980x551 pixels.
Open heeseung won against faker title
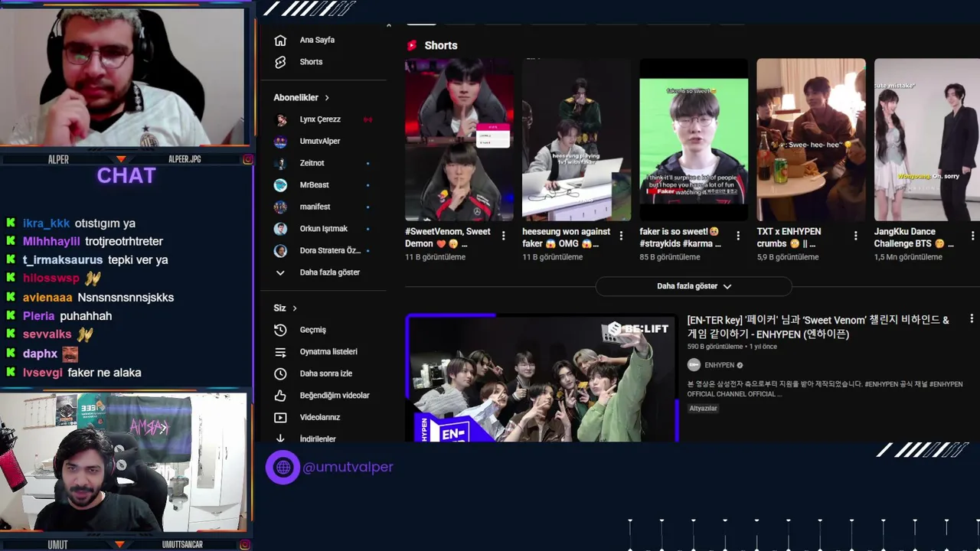[x=567, y=237]
